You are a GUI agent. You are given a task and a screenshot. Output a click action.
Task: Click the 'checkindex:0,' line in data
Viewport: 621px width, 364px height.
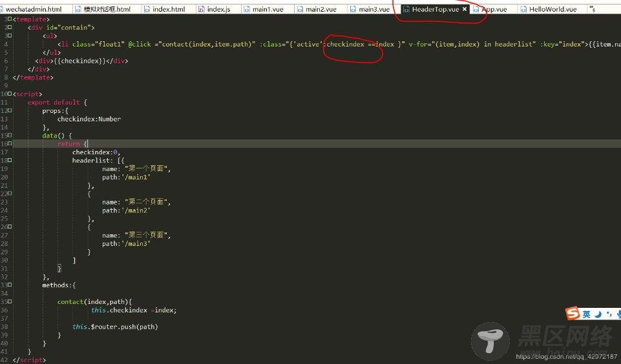[96, 152]
